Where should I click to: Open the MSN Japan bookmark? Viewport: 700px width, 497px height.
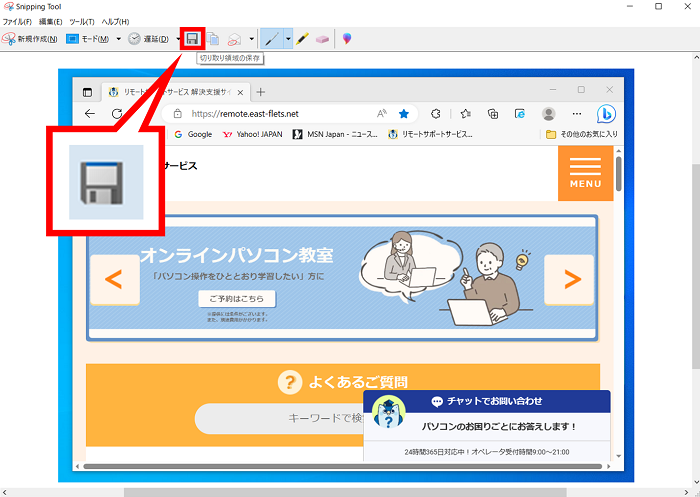pos(335,134)
